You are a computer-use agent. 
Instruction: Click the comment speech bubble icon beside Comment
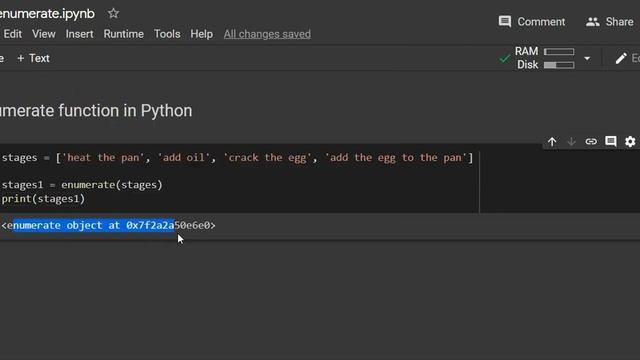click(x=504, y=21)
